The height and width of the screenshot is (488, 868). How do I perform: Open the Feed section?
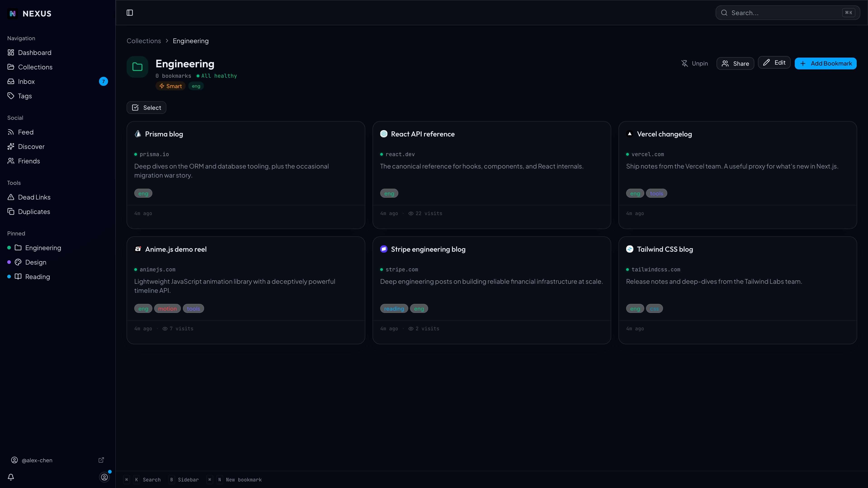click(x=58, y=132)
